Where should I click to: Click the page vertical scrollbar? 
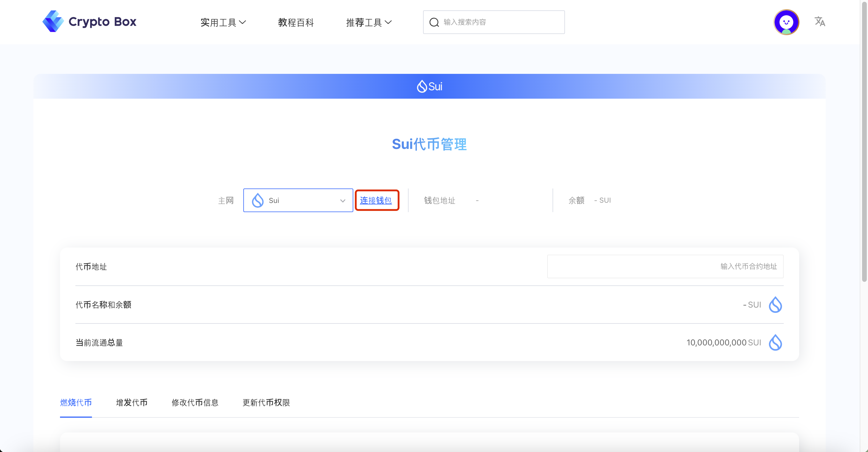[x=864, y=142]
